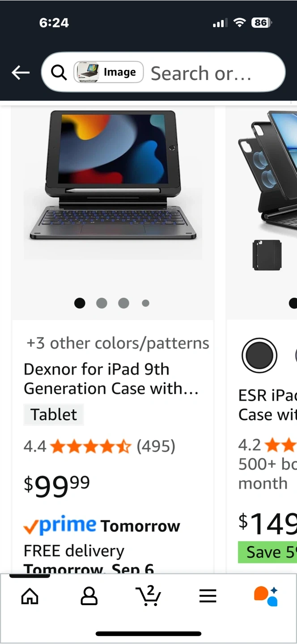
Task: Expand +3 other colors/patterns options
Action: (x=118, y=343)
